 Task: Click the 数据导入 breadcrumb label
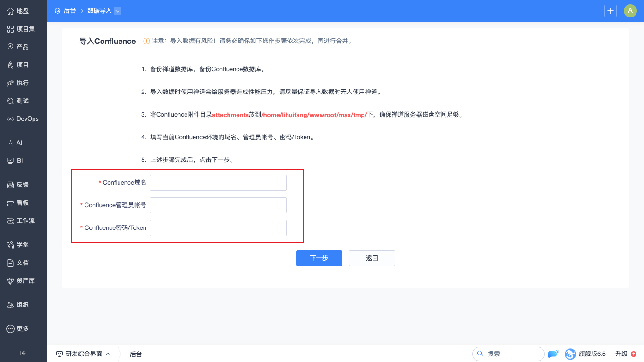pos(100,10)
